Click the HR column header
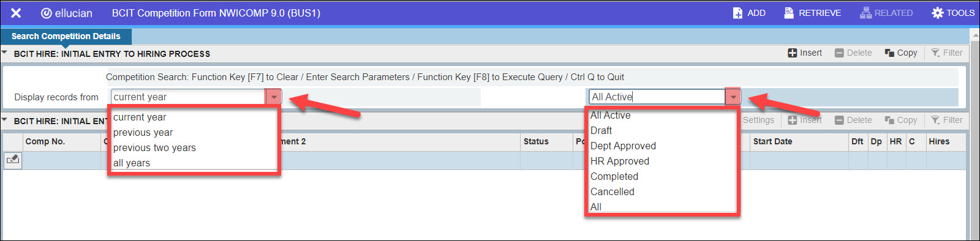 (896, 141)
